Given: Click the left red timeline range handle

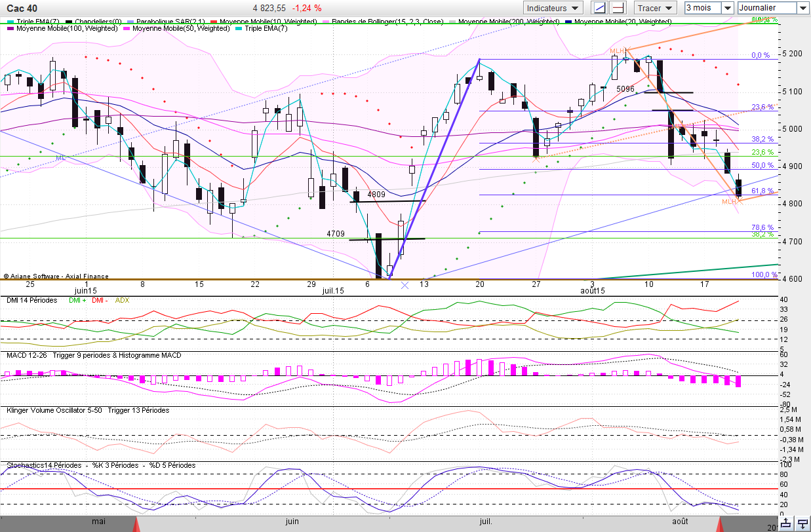Looking at the screenshot, I should coord(136,524).
